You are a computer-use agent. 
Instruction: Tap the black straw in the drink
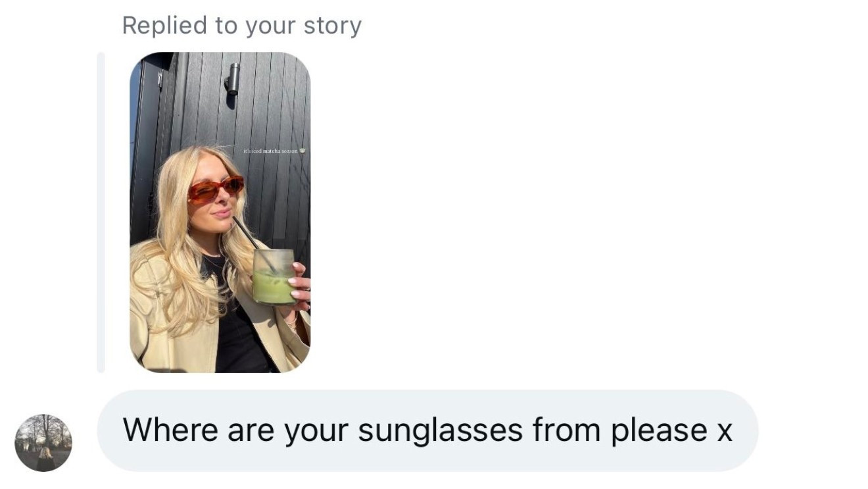pos(245,233)
